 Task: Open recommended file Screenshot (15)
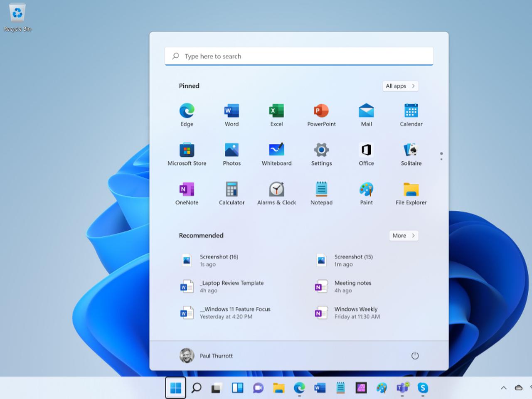point(345,260)
